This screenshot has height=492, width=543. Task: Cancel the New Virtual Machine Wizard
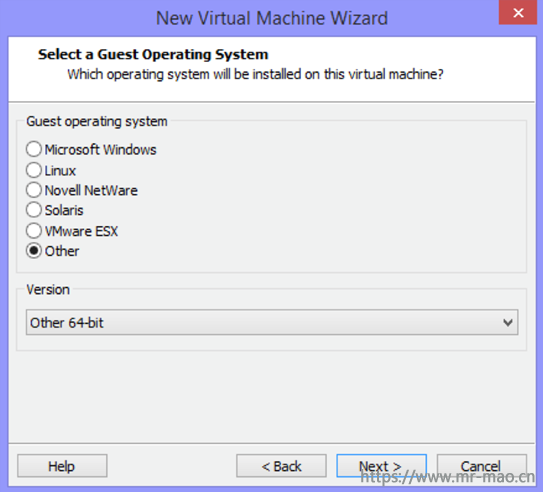(482, 466)
